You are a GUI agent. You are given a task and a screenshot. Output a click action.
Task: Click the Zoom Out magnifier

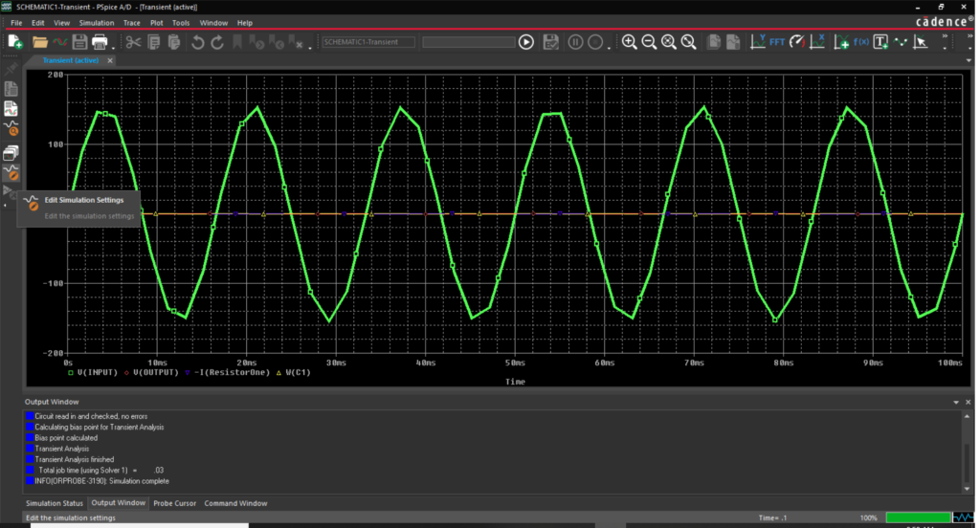650,42
